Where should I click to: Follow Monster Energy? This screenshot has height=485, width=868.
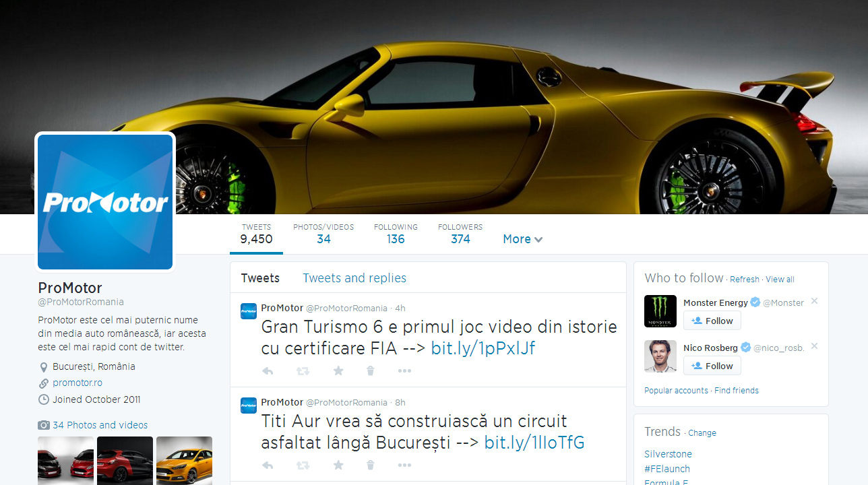[x=712, y=321]
